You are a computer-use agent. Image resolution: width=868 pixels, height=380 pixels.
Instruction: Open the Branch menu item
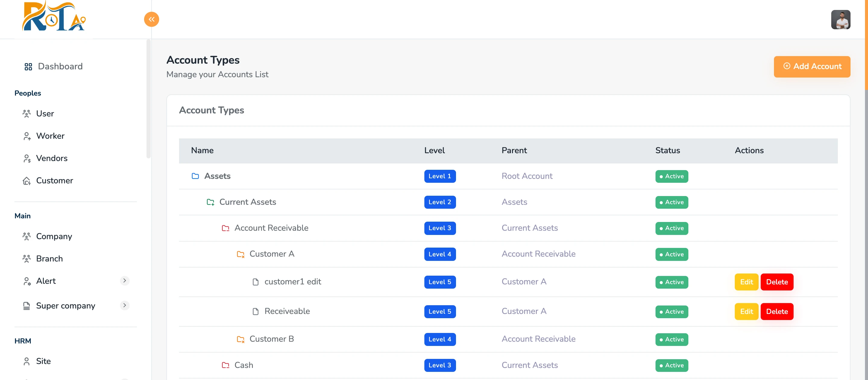[49, 259]
